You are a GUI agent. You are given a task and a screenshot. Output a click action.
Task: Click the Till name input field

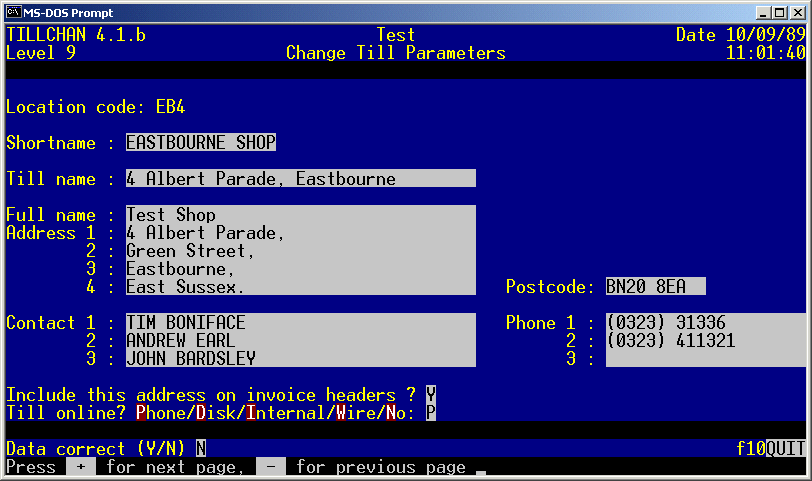(x=300, y=179)
